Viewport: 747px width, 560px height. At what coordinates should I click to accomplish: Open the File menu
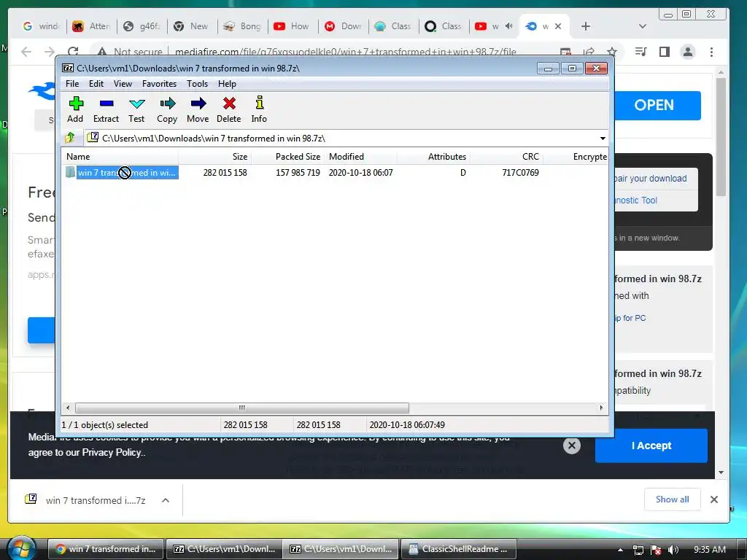(x=72, y=84)
